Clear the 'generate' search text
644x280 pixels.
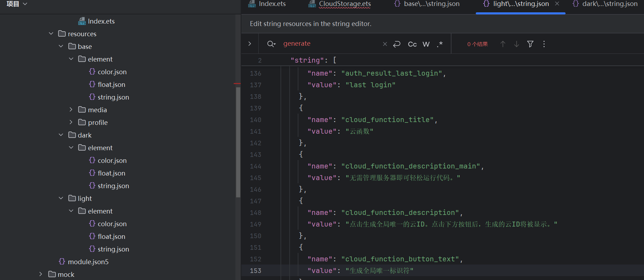(x=385, y=44)
